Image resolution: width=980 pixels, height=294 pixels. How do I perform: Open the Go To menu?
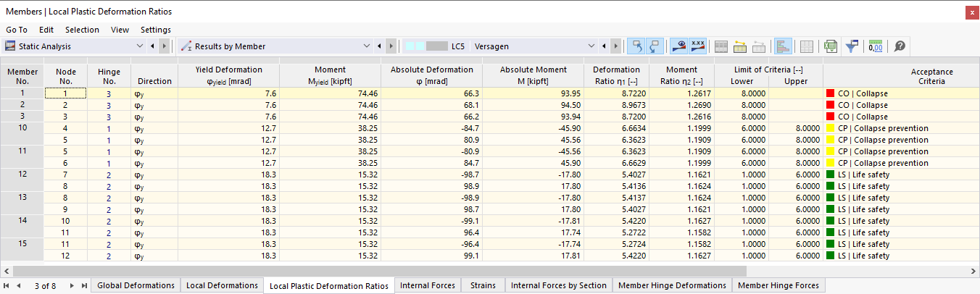[17, 30]
